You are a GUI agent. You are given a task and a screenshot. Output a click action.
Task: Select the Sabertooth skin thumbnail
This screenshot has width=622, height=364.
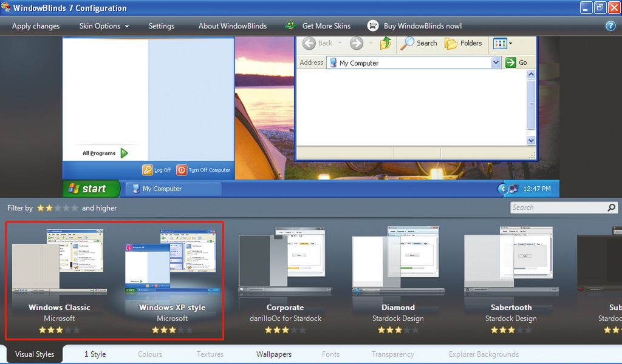coord(511,261)
